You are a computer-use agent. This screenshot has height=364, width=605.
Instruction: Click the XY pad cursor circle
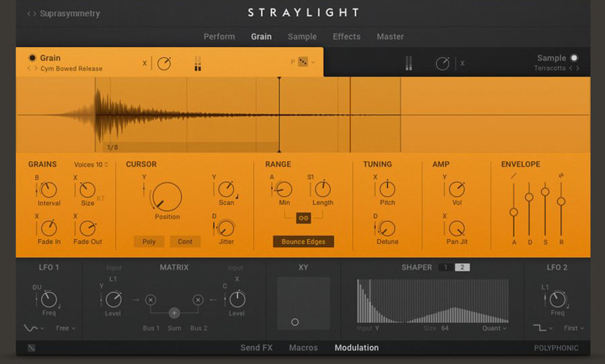pyautogui.click(x=295, y=322)
